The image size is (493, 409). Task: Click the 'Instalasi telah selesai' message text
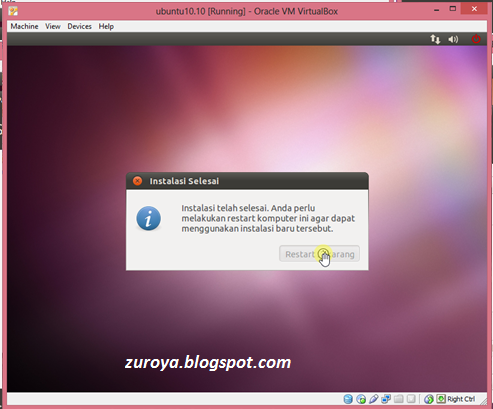268,218
